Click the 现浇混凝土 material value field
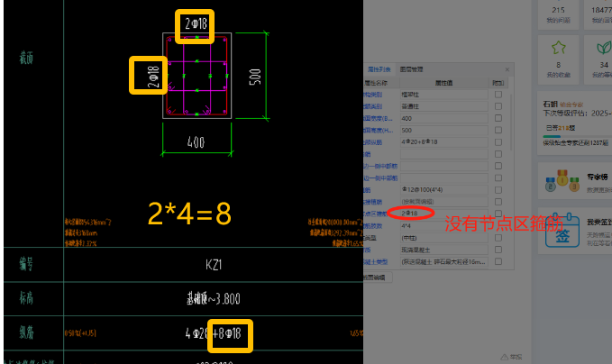Viewport: 612px width, 364px height. (x=443, y=250)
